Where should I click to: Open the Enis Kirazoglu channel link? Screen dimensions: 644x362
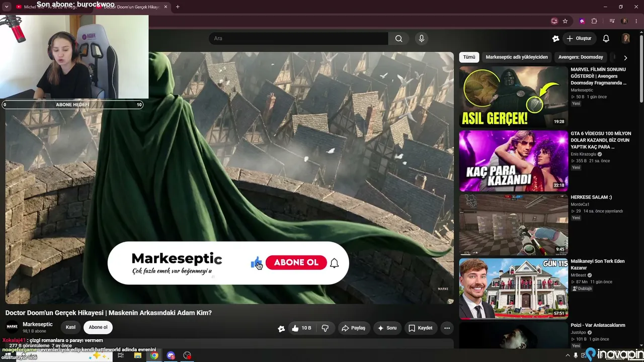click(x=583, y=154)
